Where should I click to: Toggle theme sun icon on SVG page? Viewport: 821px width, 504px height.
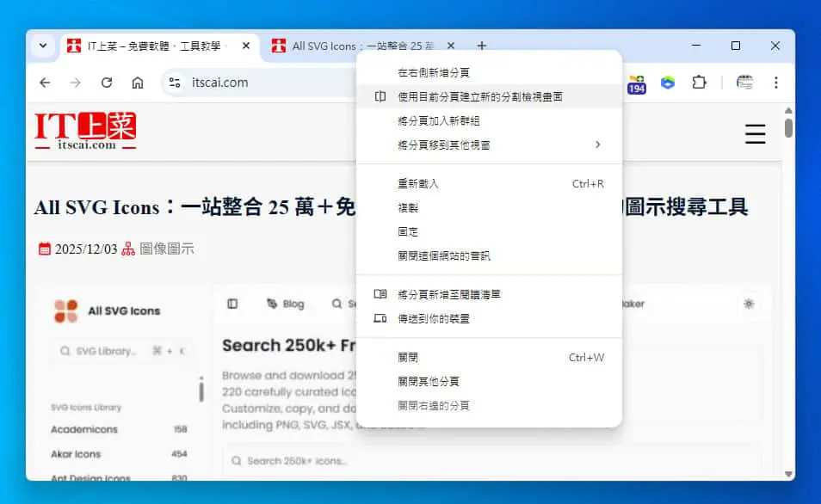pyautogui.click(x=749, y=304)
